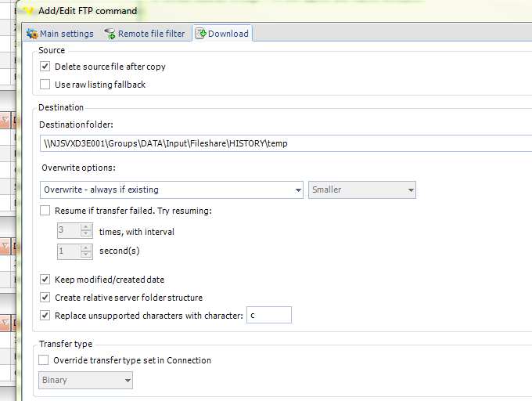Click the Remote file filter tab icon

coord(110,34)
